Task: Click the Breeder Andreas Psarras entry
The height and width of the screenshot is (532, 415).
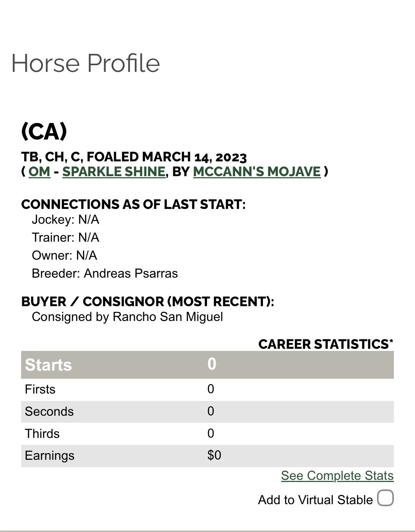Action: pos(105,274)
